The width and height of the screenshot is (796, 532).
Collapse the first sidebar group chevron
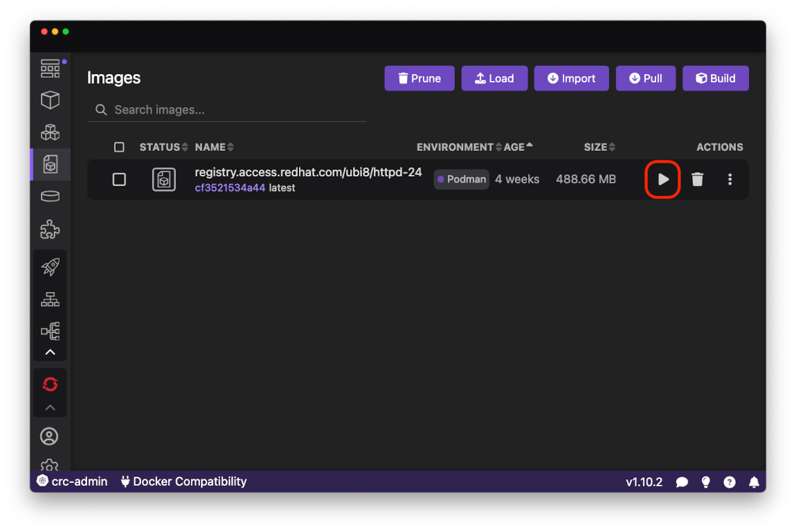(x=51, y=352)
